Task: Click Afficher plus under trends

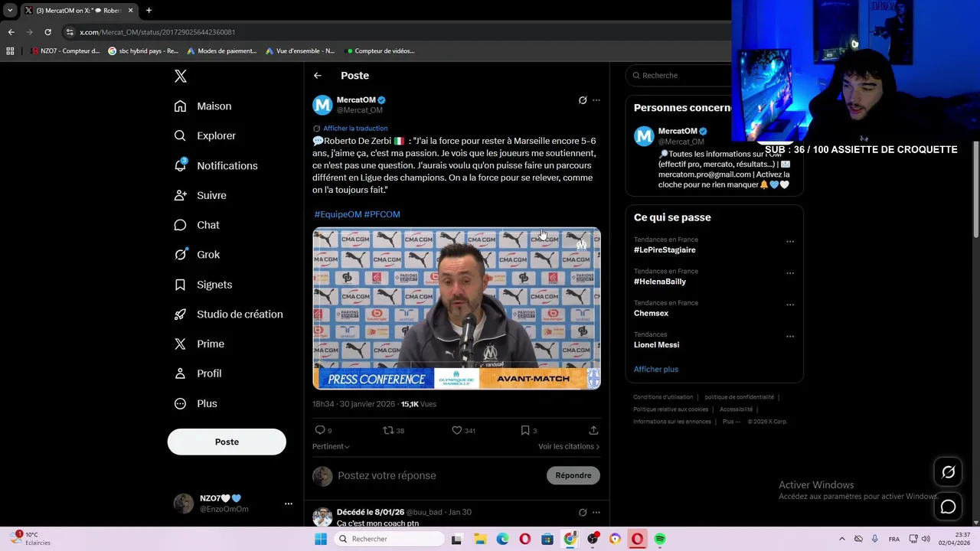Action: tap(656, 369)
